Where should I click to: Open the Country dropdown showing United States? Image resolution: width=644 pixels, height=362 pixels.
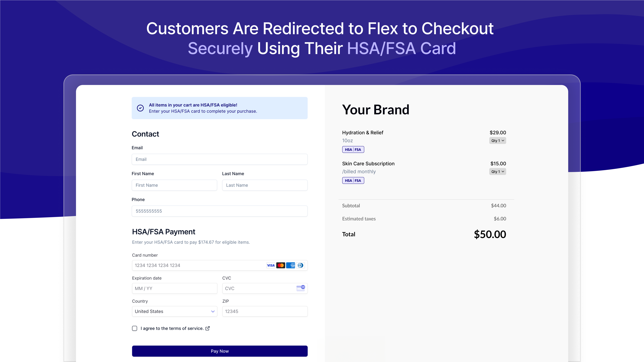175,311
